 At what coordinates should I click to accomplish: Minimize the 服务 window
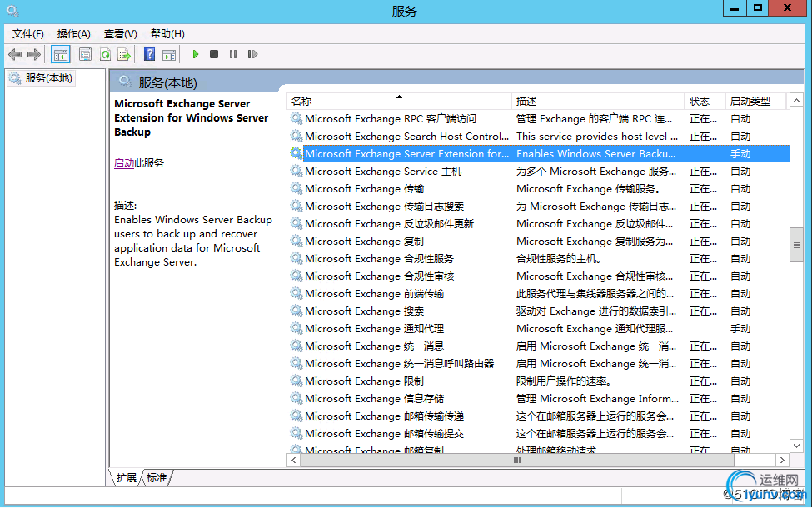735,8
